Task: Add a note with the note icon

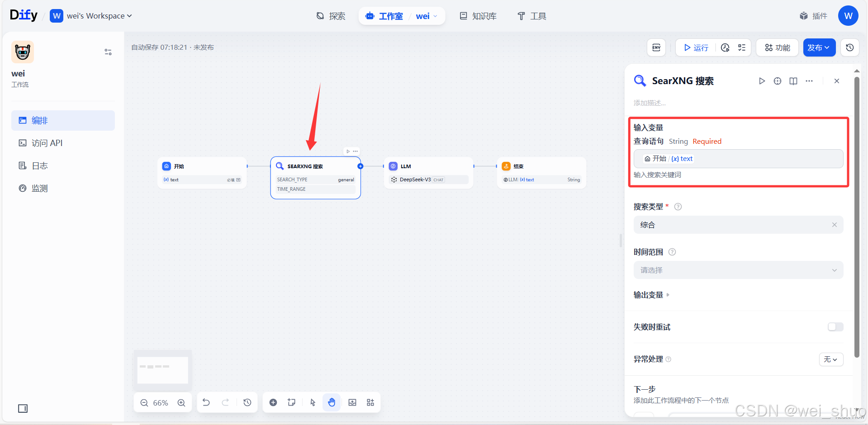Action: 292,402
